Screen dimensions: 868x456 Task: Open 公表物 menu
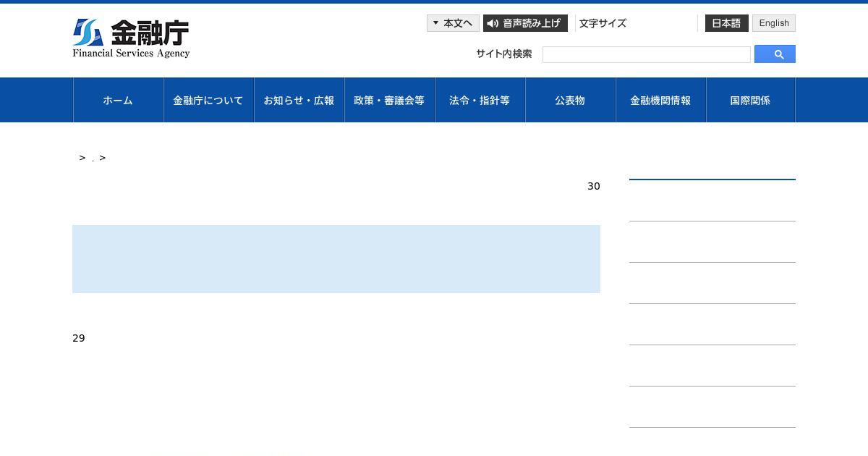pos(570,100)
